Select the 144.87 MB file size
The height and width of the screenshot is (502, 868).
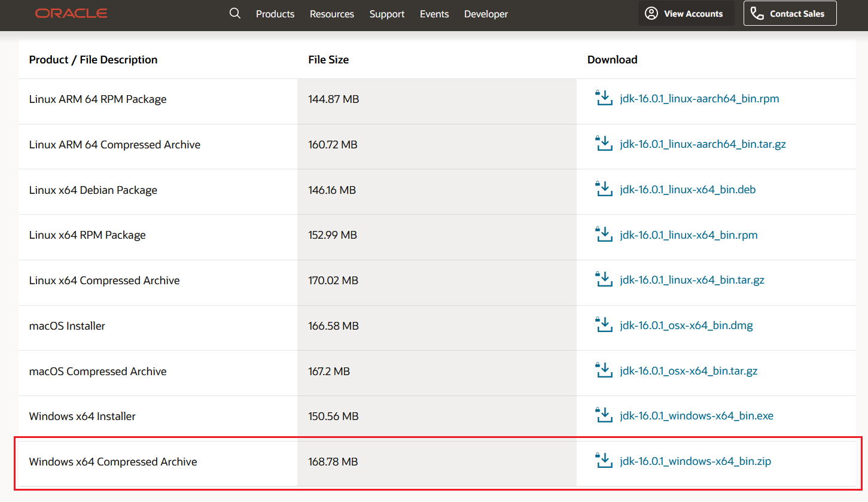click(334, 99)
